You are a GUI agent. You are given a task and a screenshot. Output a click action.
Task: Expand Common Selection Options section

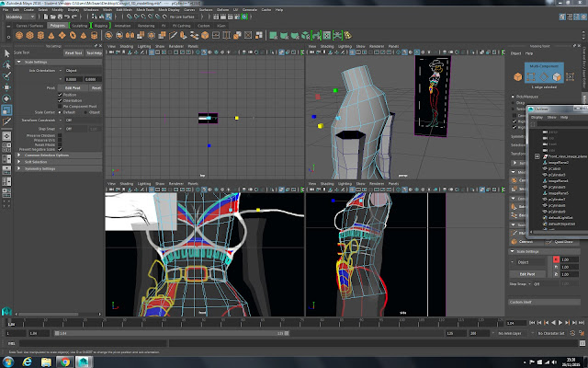coord(48,155)
